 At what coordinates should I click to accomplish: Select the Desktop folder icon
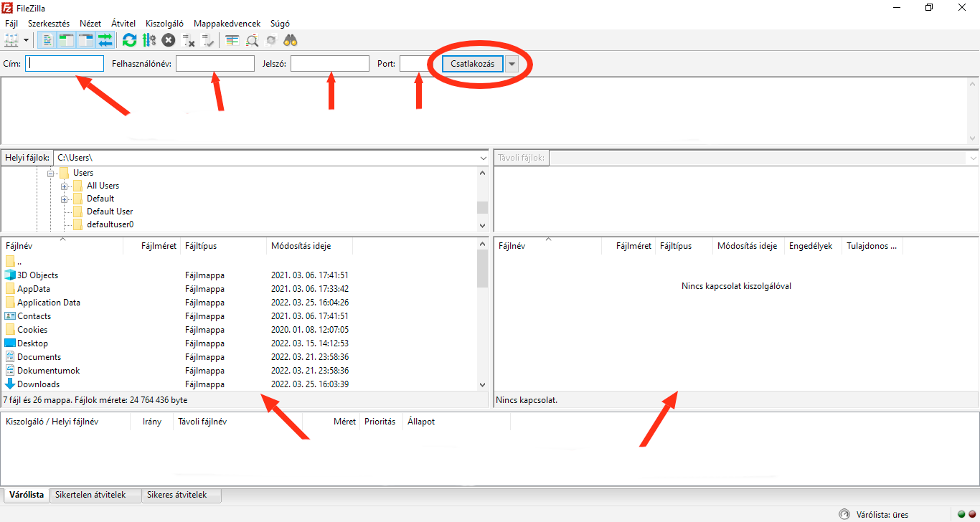pyautogui.click(x=10, y=343)
